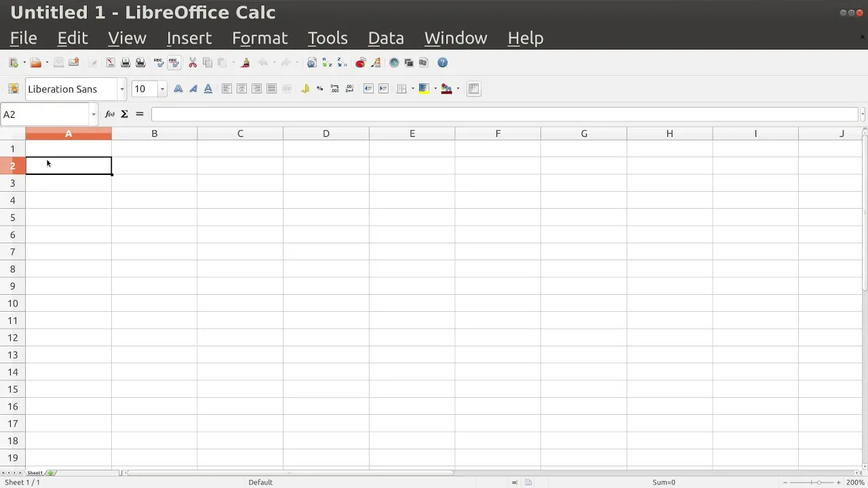Open the Styles and Formatting icon
This screenshot has width=868, height=488.
coord(13,89)
